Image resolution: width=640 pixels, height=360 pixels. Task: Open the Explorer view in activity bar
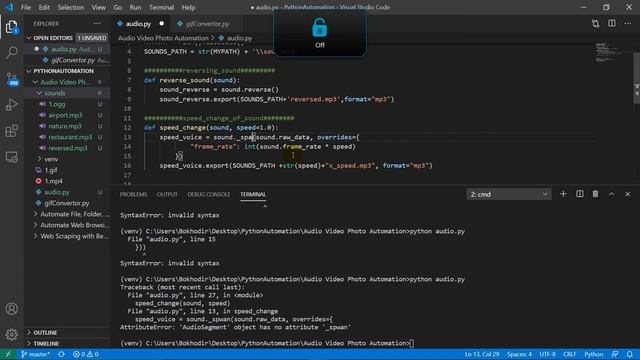11,27
